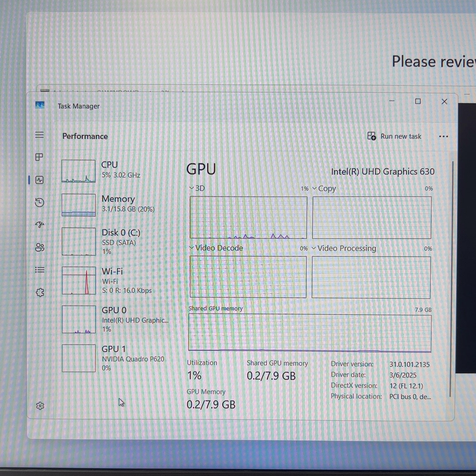Click the Memory mini graph thumbnail
The height and width of the screenshot is (476, 476).
pyautogui.click(x=78, y=205)
